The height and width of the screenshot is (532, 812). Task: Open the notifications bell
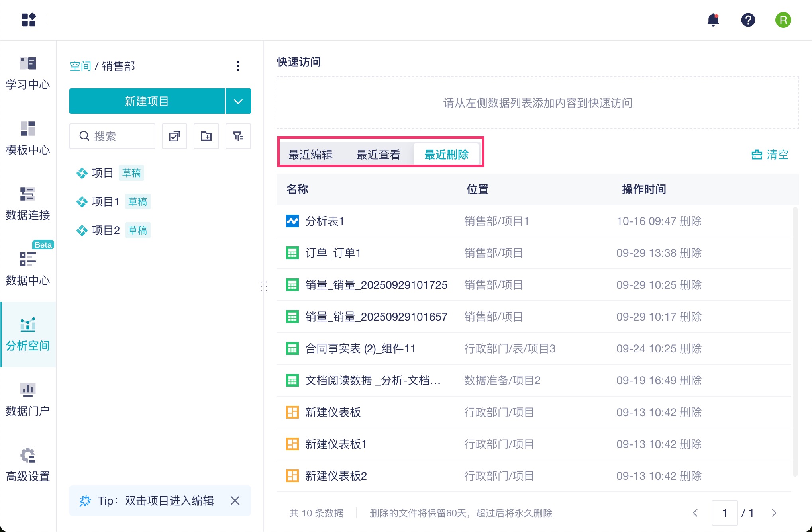click(713, 20)
